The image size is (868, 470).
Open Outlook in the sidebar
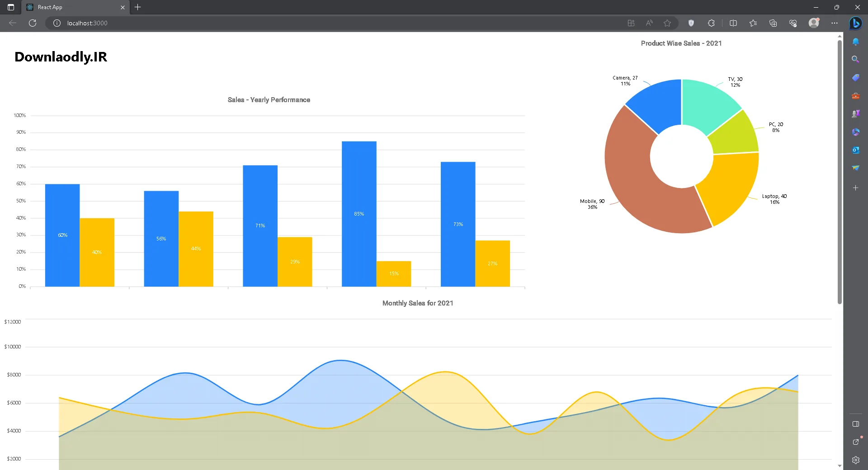coord(855,150)
